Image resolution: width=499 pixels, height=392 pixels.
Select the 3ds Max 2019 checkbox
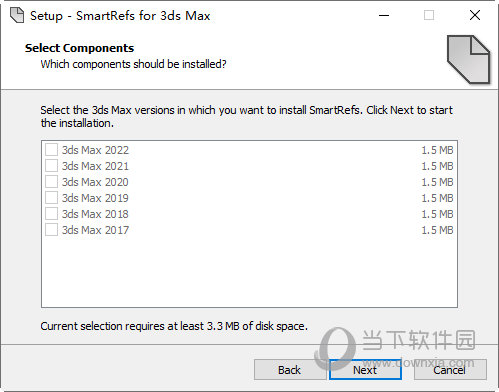(51, 198)
